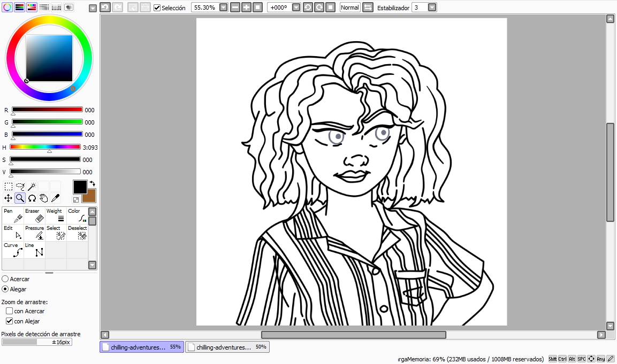617x364 pixels.
Task: Choose the Eraser linework tool
Action: point(35,216)
